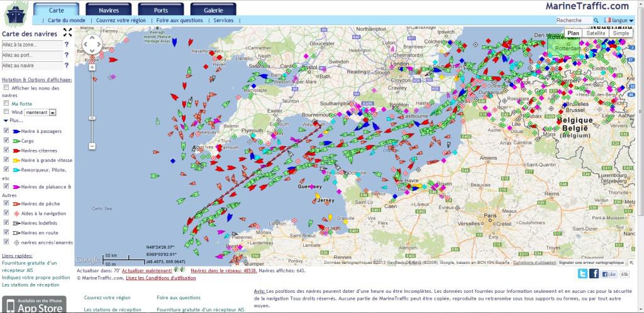644x313 pixels.
Task: Open 'Navires dans le réseau: 48538' link
Action: coord(225,271)
